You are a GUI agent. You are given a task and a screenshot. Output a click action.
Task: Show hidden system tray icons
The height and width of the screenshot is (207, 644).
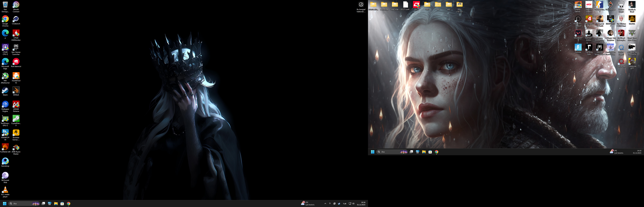coord(325,203)
